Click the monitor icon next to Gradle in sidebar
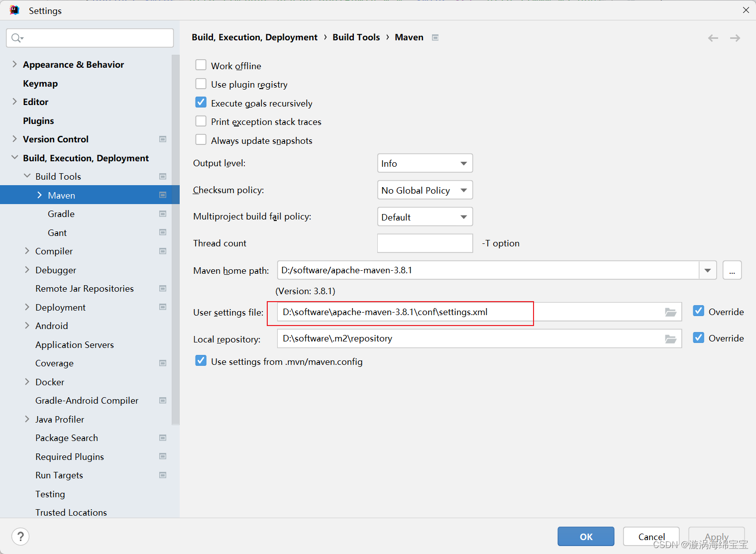Image resolution: width=756 pixels, height=554 pixels. [x=163, y=214]
